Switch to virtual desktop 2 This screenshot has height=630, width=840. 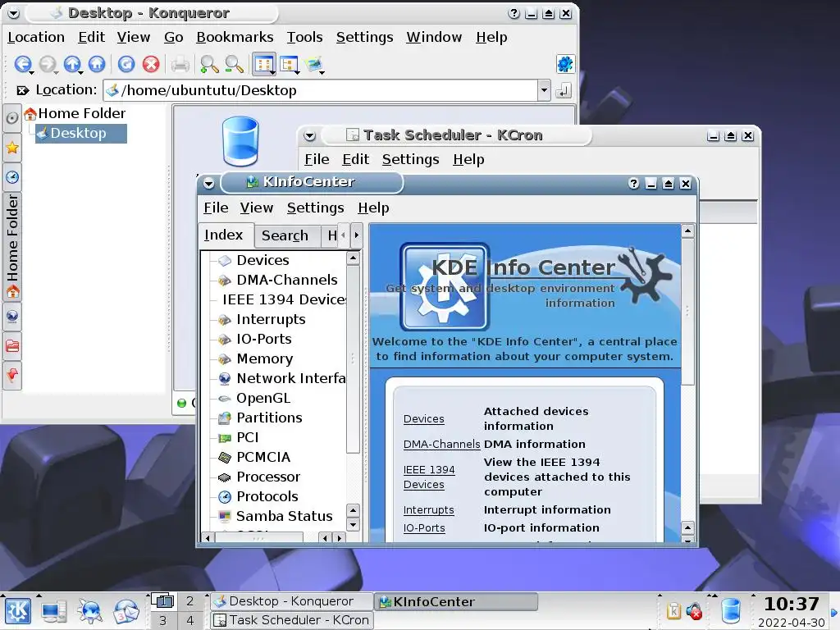point(189,601)
